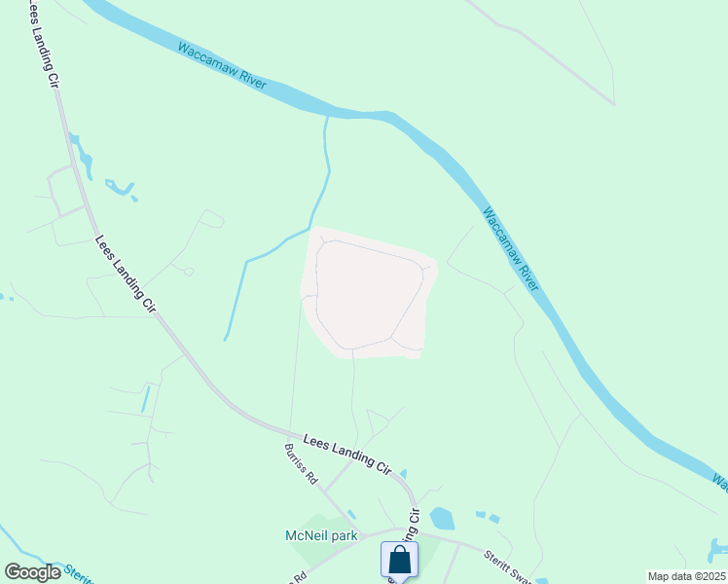Image resolution: width=728 pixels, height=584 pixels.
Task: Select the Map data ©2025 attribution
Action: click(x=687, y=576)
